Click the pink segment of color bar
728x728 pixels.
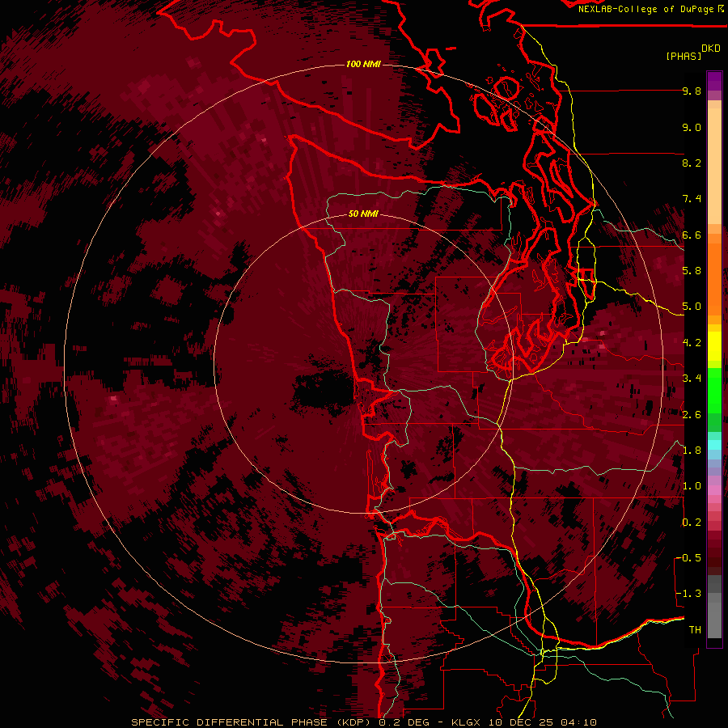(x=714, y=490)
